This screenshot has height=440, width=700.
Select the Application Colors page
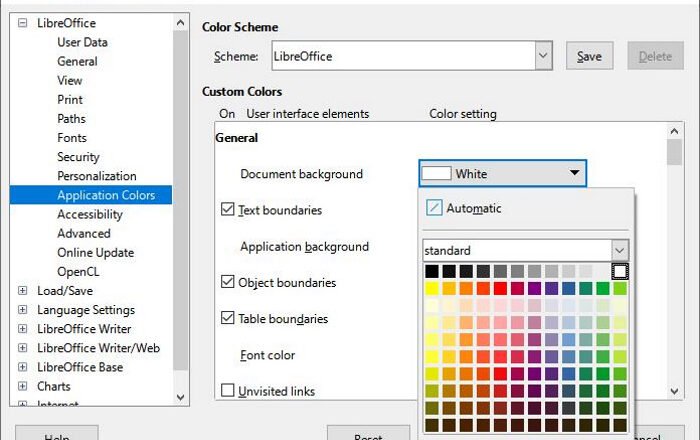coord(91,195)
